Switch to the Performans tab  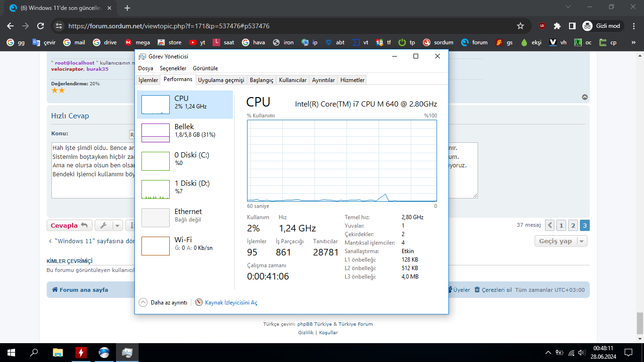coord(178,79)
